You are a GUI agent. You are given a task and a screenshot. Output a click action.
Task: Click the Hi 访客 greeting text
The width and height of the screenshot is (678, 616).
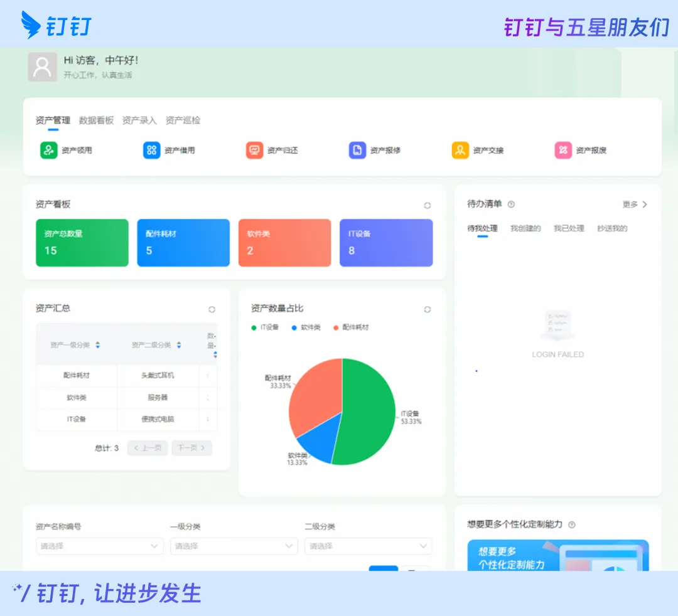click(101, 60)
